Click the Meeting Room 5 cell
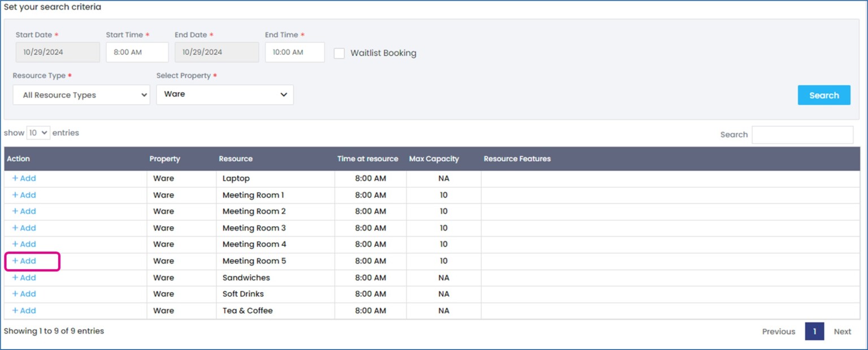This screenshot has width=868, height=350. [275, 261]
